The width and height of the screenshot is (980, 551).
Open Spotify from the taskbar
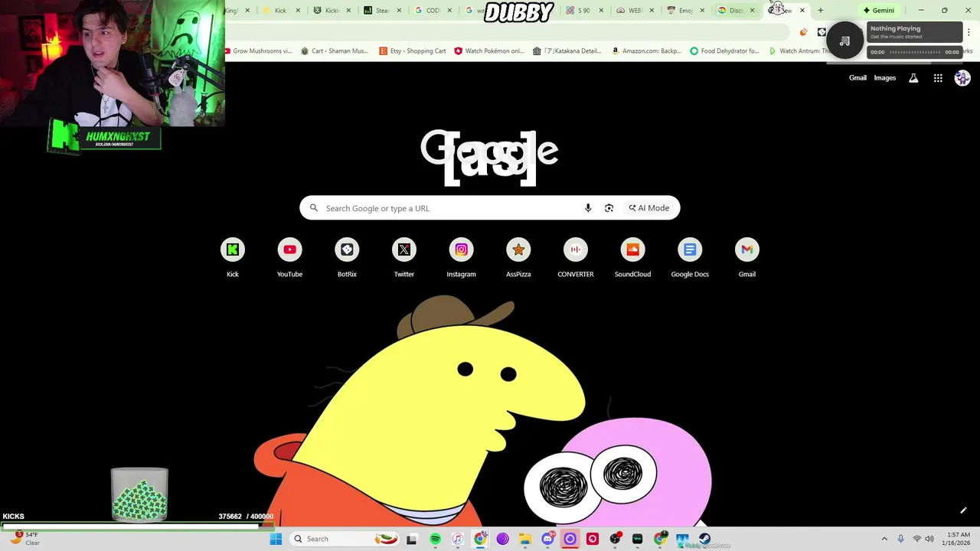(435, 539)
